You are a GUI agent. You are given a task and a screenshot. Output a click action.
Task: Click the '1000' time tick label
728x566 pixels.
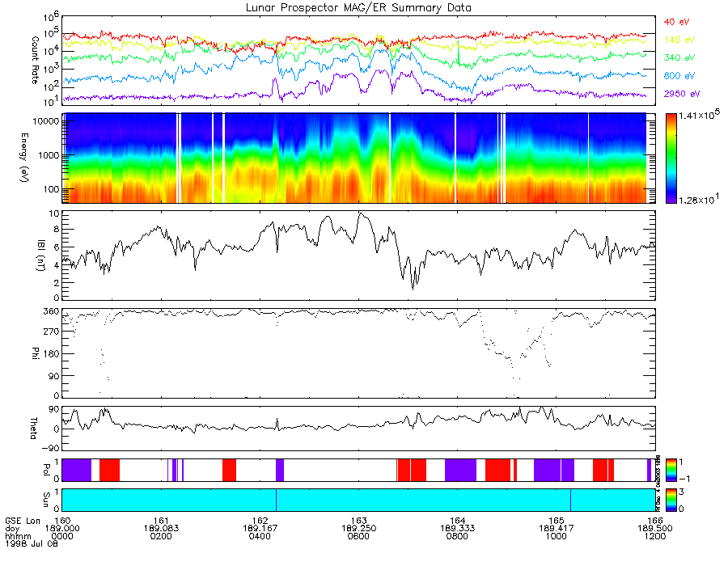(557, 536)
